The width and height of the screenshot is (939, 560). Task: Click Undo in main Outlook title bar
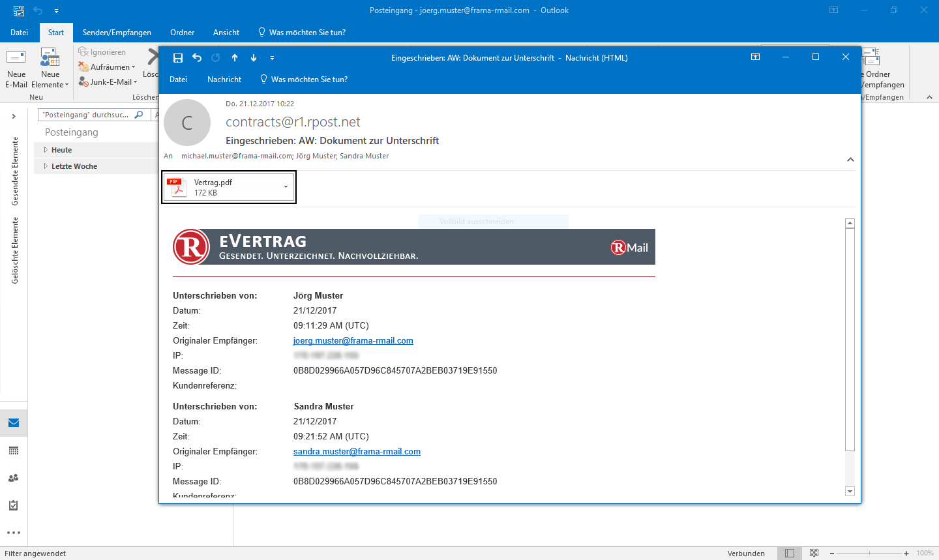[38, 10]
